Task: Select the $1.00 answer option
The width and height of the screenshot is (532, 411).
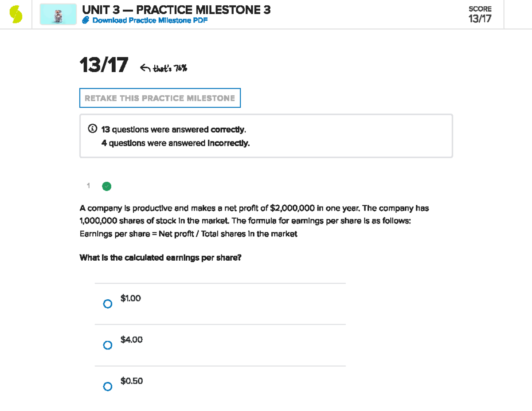Action: point(108,303)
